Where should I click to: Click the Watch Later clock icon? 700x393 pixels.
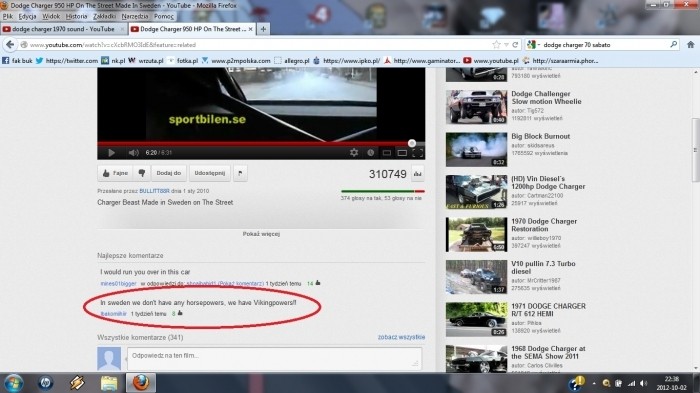[371, 153]
